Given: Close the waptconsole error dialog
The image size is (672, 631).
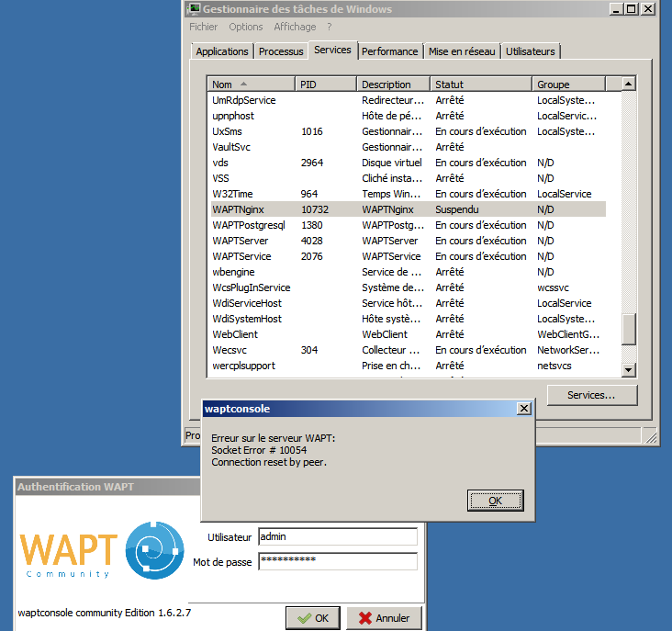Looking at the screenshot, I should [x=523, y=409].
